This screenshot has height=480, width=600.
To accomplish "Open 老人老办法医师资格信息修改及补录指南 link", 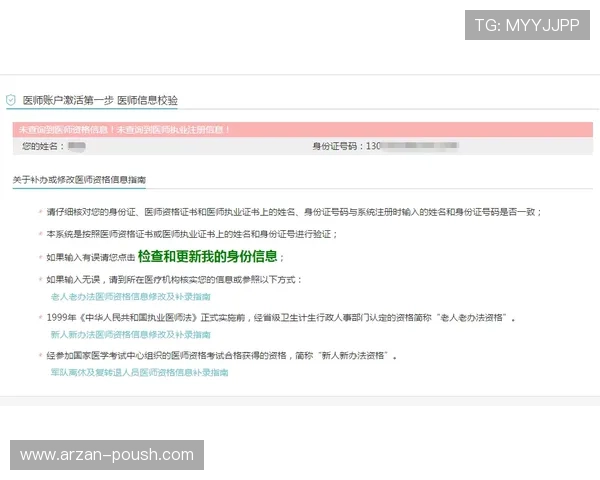I will click(130, 297).
